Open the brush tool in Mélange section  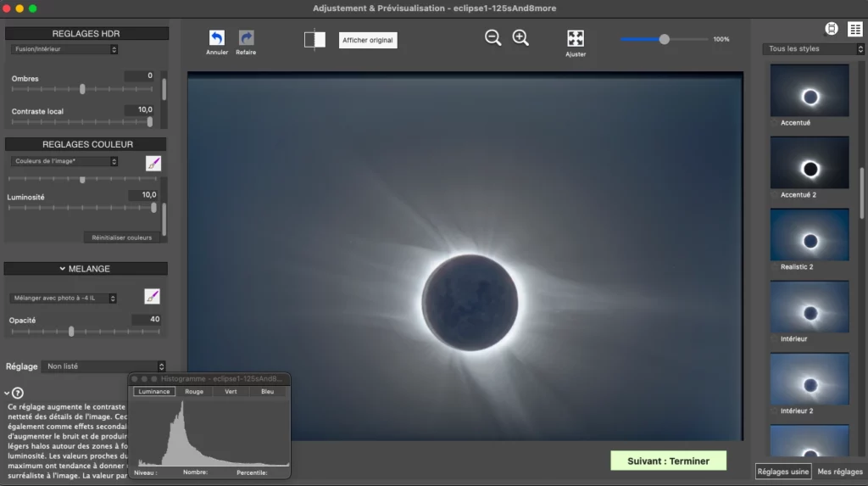point(153,296)
